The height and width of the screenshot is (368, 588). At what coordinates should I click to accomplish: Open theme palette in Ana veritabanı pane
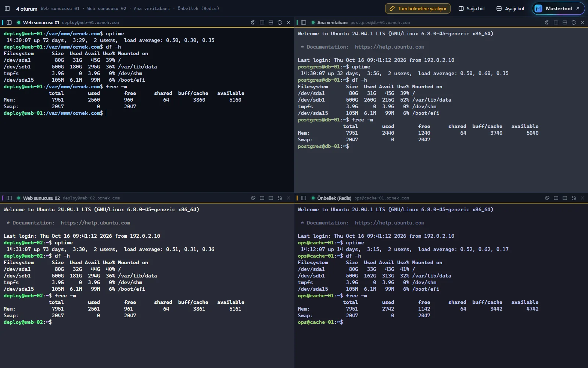pos(547,22)
